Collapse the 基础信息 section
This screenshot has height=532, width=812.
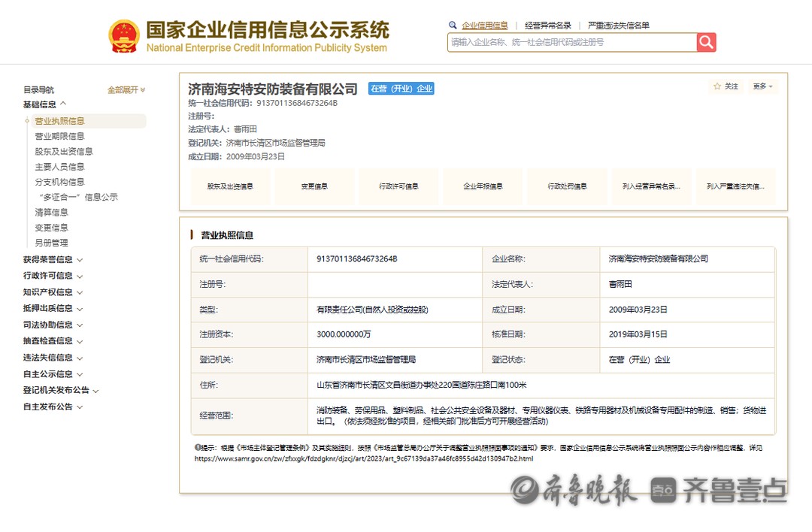(44, 104)
